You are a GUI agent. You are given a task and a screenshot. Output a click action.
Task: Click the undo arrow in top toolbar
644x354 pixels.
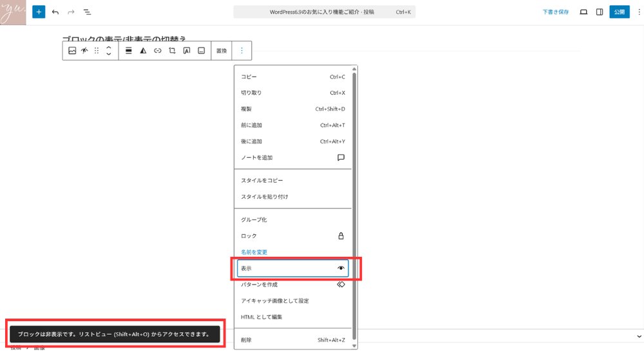[55, 12]
